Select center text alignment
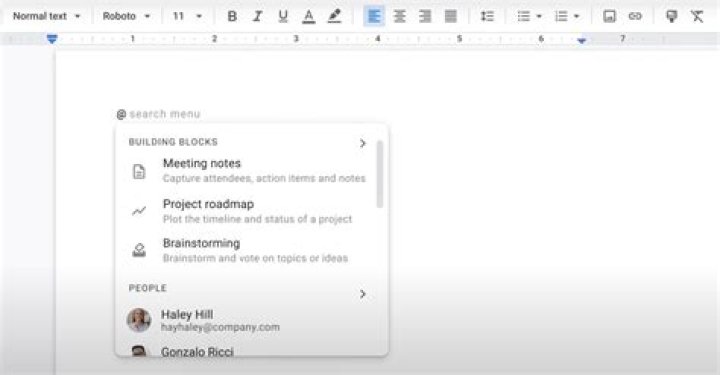The image size is (720, 375). point(399,17)
